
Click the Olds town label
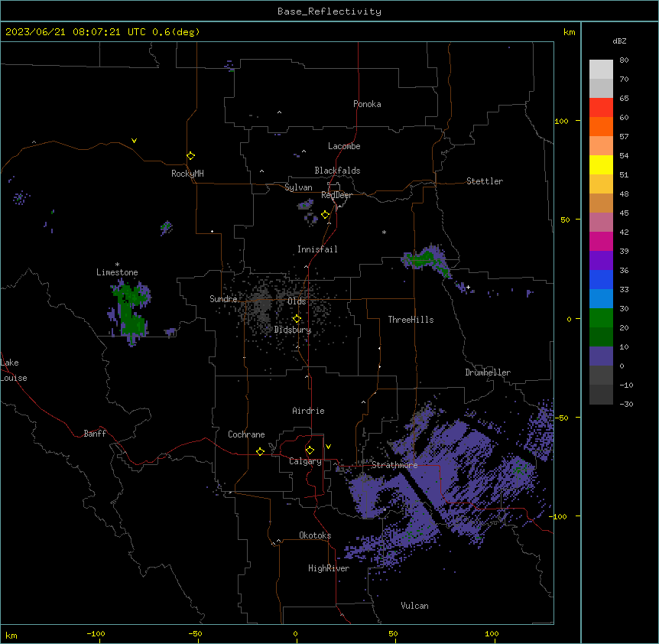tap(297, 301)
